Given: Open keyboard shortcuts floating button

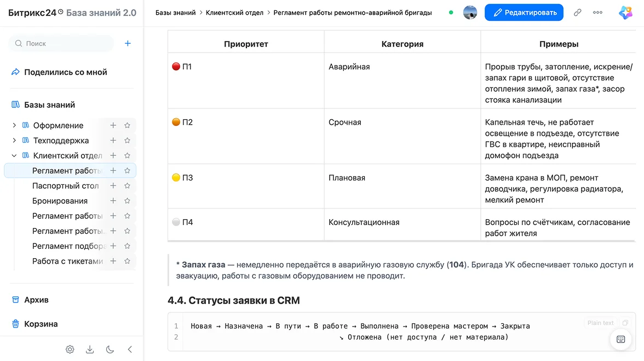Looking at the screenshot, I should pos(620,339).
